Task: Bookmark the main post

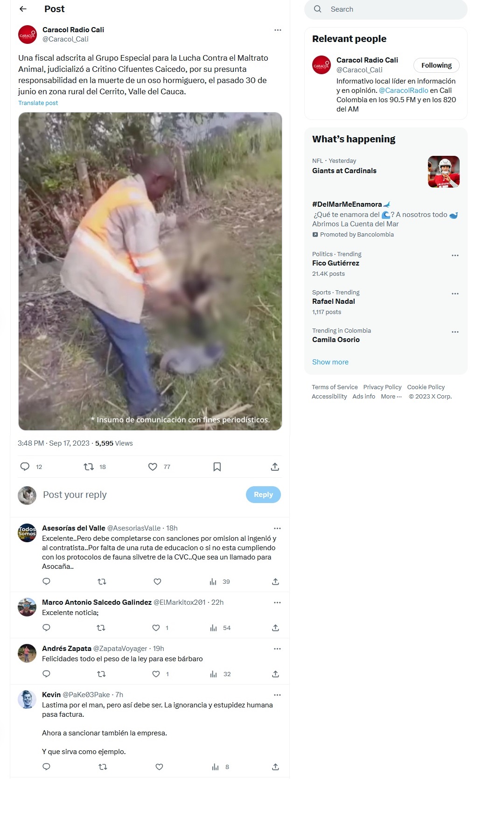Action: (x=217, y=467)
